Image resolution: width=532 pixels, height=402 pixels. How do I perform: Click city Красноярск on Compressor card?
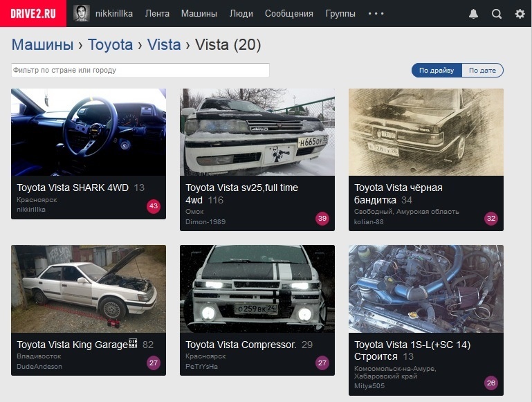point(205,356)
